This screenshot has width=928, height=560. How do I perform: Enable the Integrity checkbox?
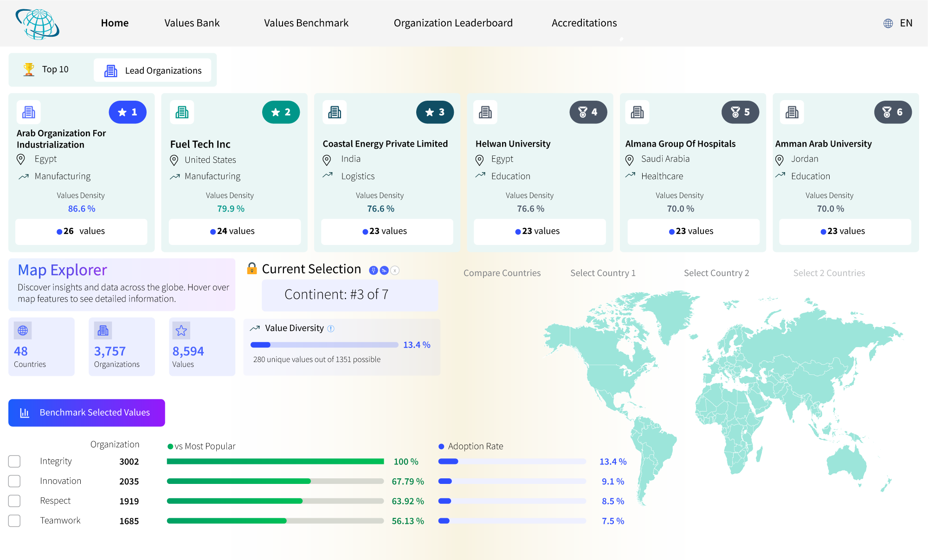coord(14,461)
